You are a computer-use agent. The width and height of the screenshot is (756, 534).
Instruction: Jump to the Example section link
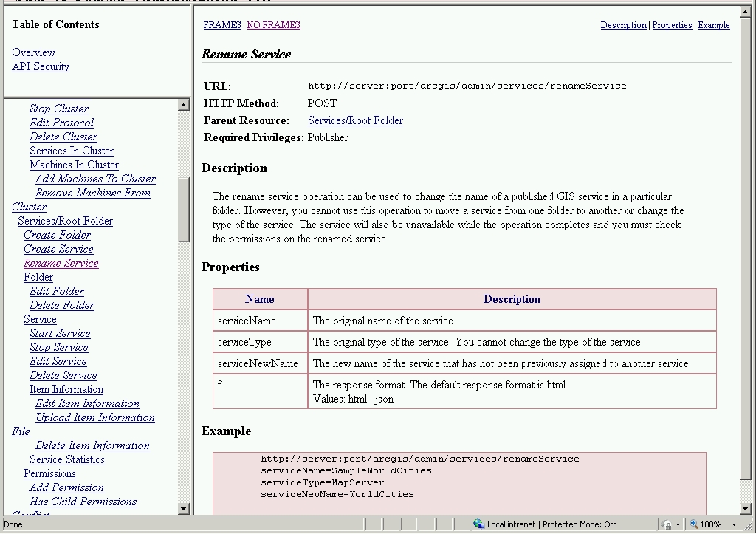pos(713,25)
